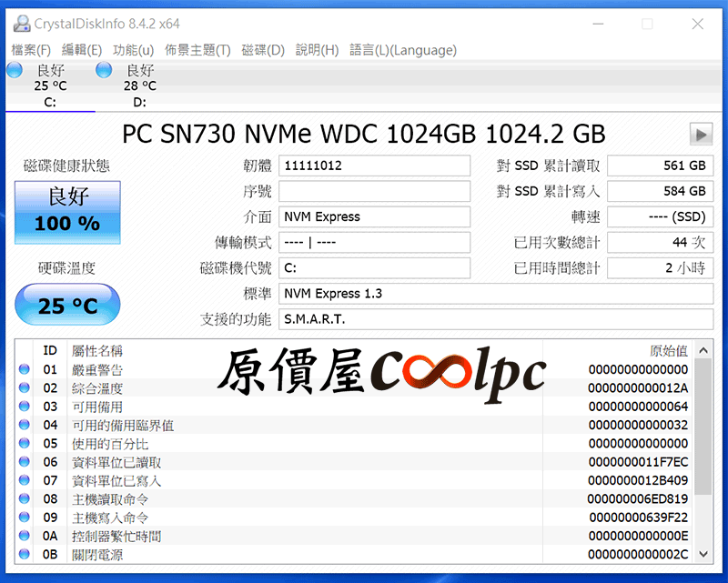Switch to the D: drive tab
The width and height of the screenshot is (728, 583).
coord(140,85)
